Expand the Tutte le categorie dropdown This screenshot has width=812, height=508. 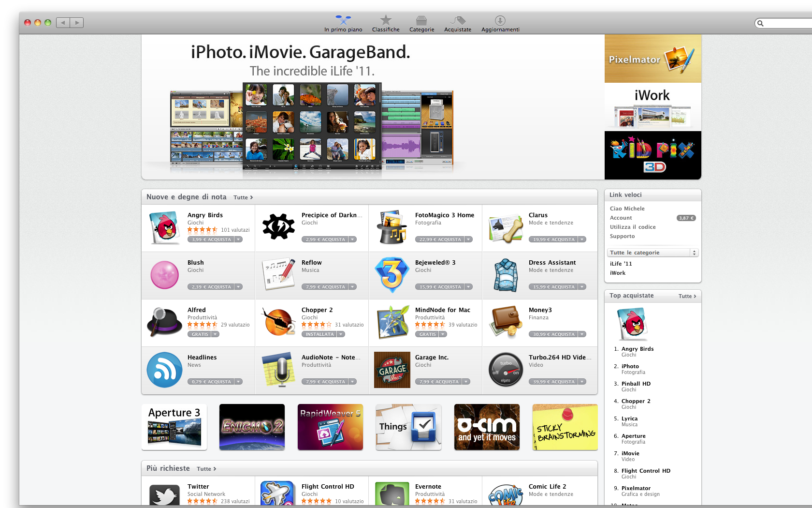(x=652, y=253)
